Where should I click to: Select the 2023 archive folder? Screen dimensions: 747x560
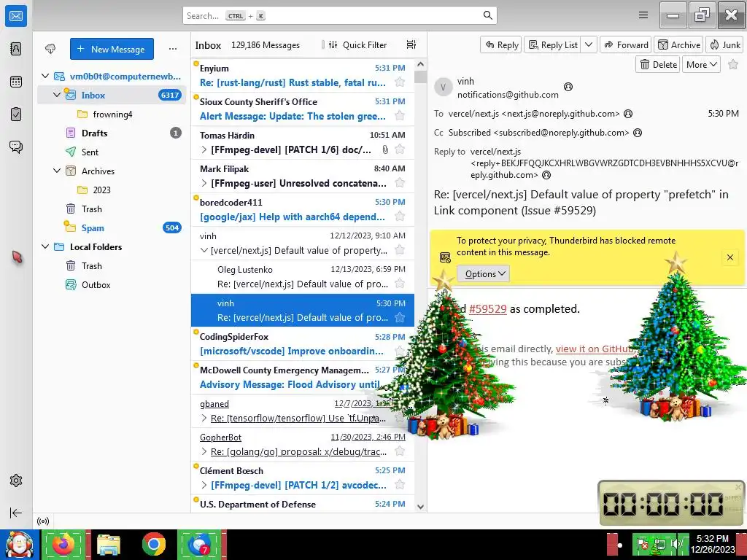[x=112, y=190]
